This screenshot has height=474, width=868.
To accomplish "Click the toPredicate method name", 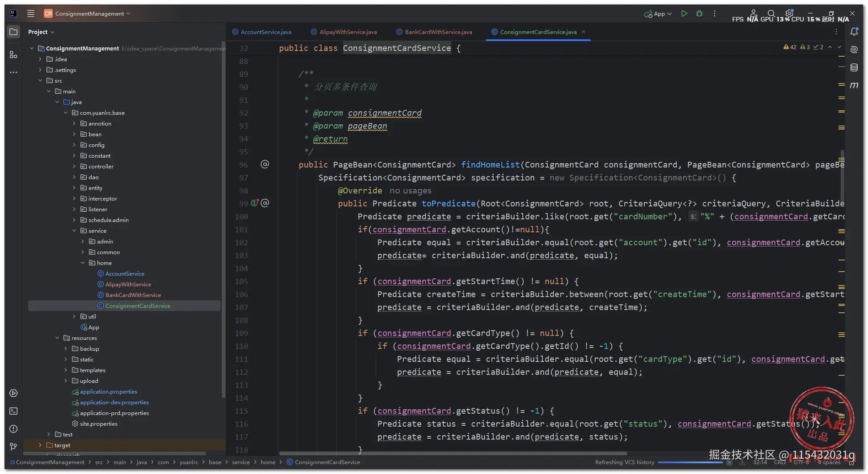I will point(449,204).
